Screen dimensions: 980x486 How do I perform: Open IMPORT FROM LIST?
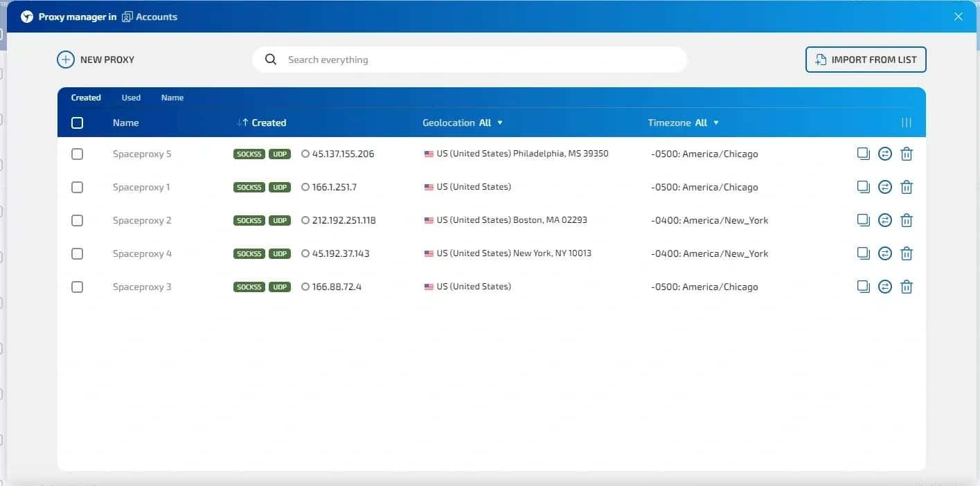(865, 60)
